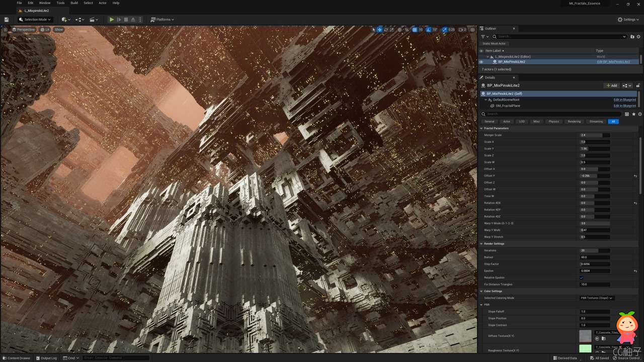This screenshot has width=644, height=362.
Task: Open the Platforms dropdown
Action: tap(163, 20)
